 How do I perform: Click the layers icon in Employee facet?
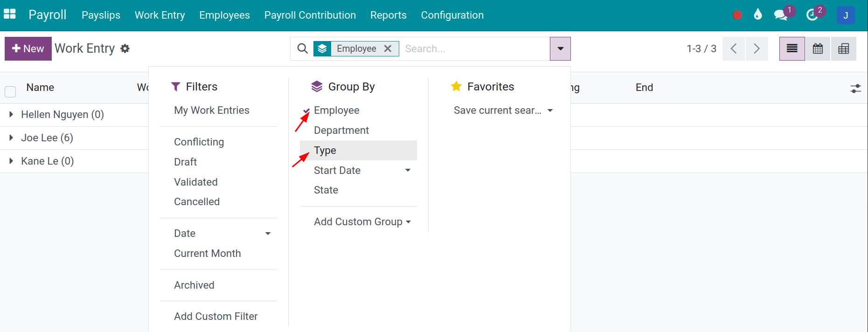pos(322,48)
